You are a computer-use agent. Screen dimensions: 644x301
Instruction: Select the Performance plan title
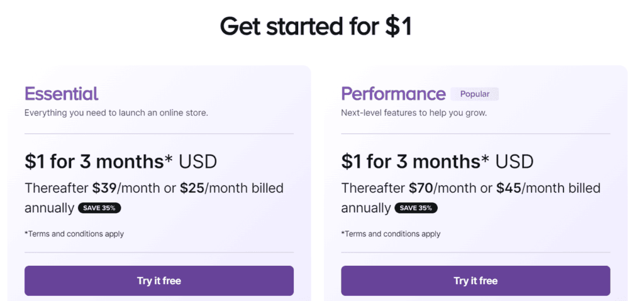pyautogui.click(x=393, y=94)
